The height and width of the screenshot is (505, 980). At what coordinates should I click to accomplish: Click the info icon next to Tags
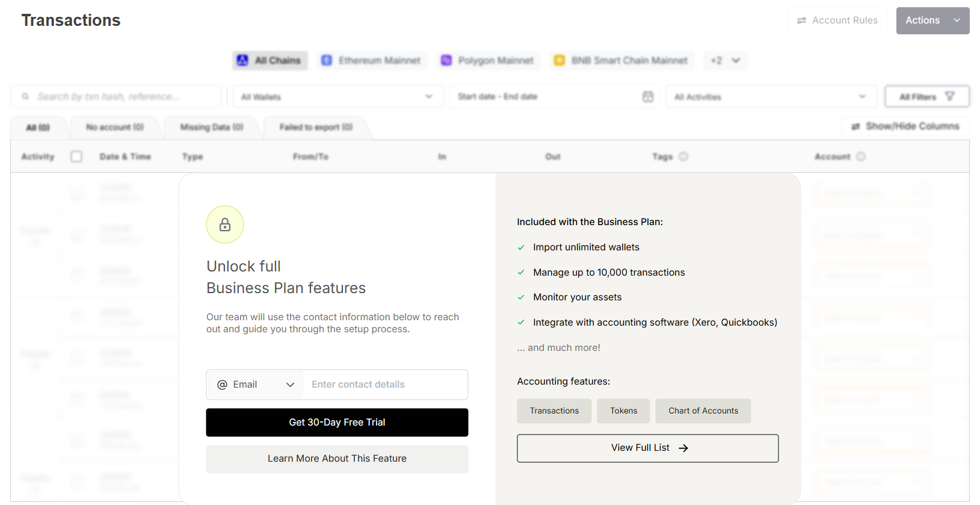coord(683,156)
